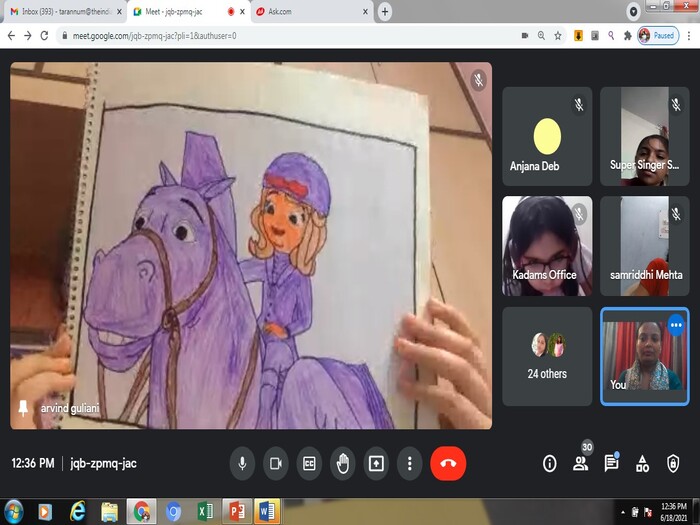Click zoom magnifier icon in address bar
The width and height of the screenshot is (700, 525).
point(541,36)
